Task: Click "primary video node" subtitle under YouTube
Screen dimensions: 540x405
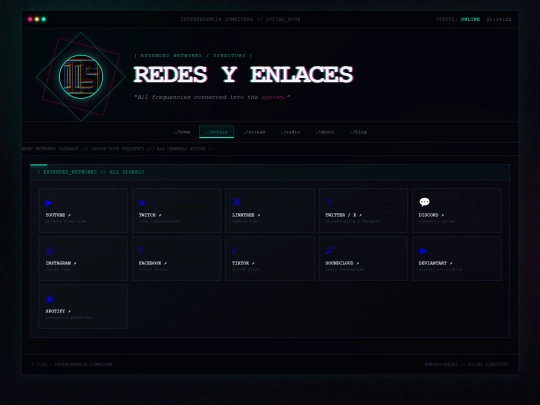Action: [66, 221]
